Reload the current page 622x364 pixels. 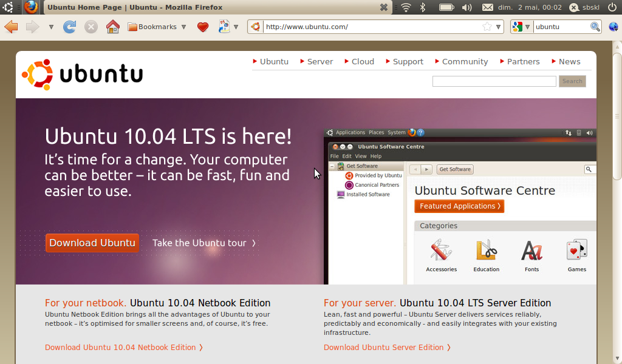(x=69, y=27)
